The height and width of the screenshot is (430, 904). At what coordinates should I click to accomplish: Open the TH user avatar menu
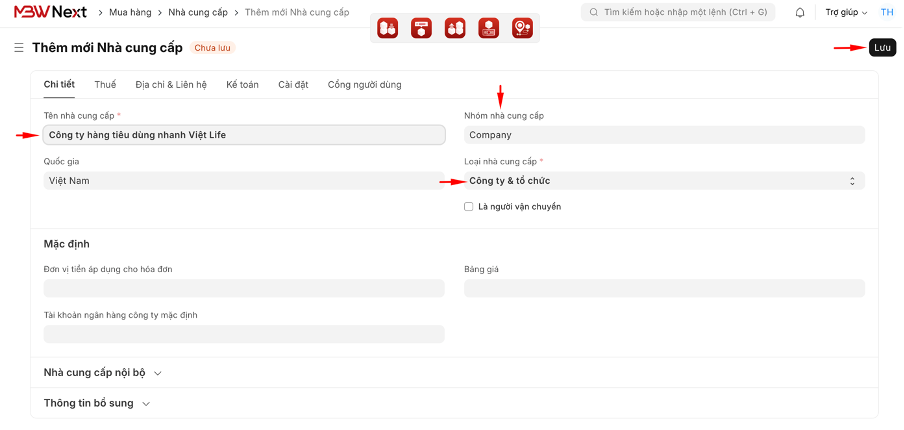[x=886, y=13]
